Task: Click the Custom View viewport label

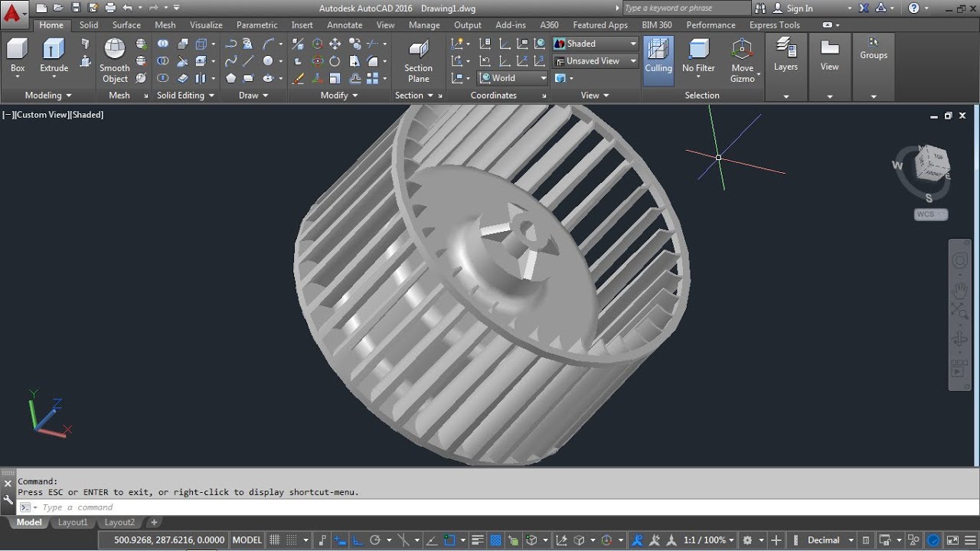Action: pos(41,115)
